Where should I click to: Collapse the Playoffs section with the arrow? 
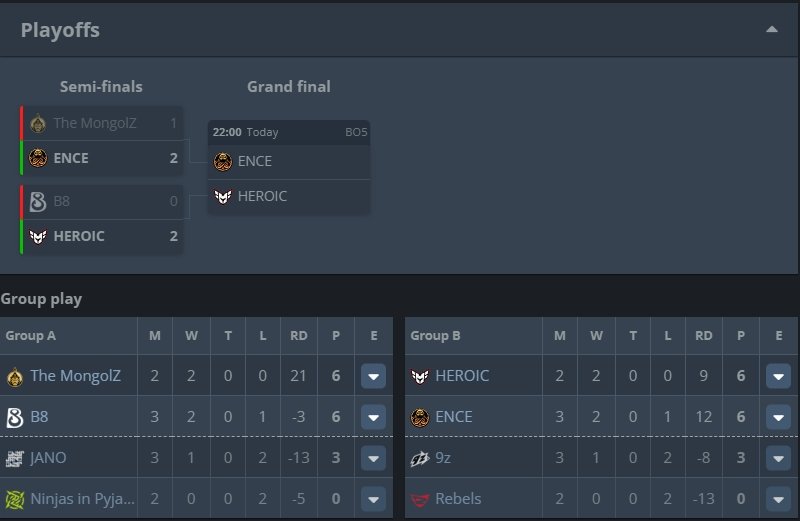tap(771, 29)
